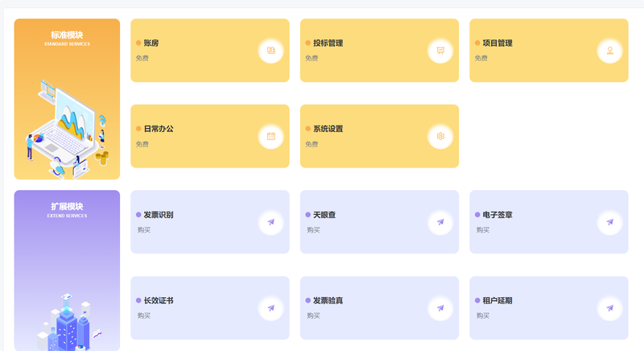Click the 系统设置 gear icon

[x=440, y=136]
